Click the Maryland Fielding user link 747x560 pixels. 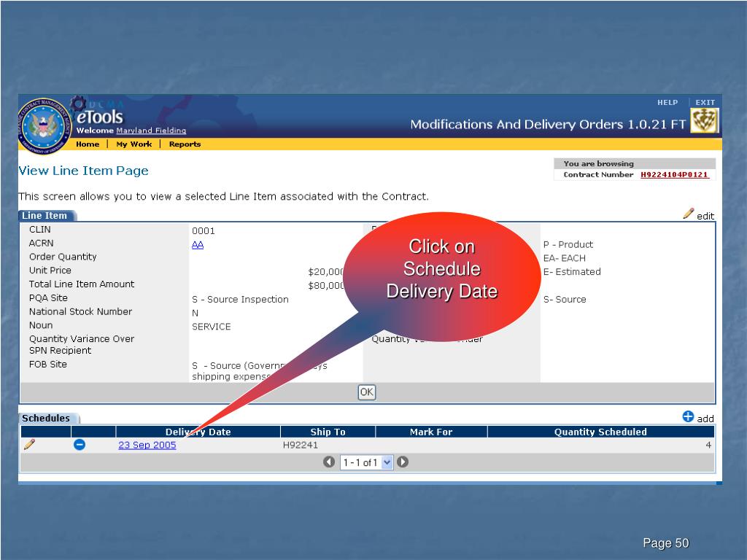click(152, 131)
